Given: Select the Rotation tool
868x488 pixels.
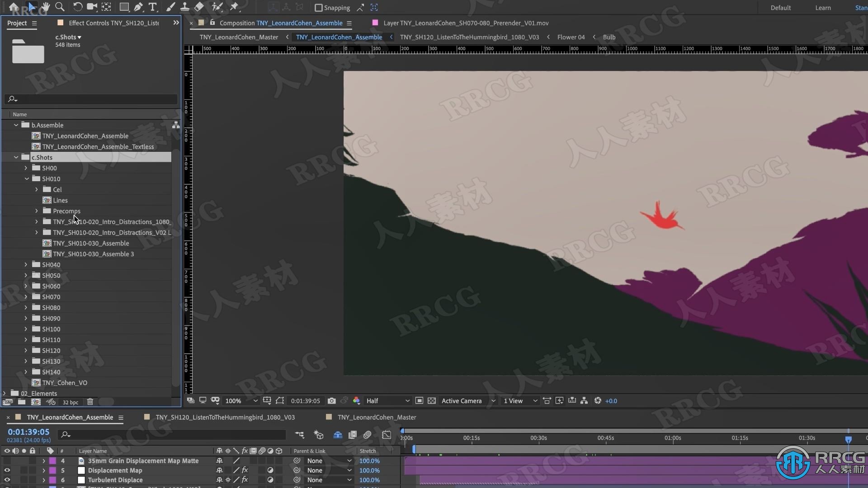Looking at the screenshot, I should click(78, 7).
